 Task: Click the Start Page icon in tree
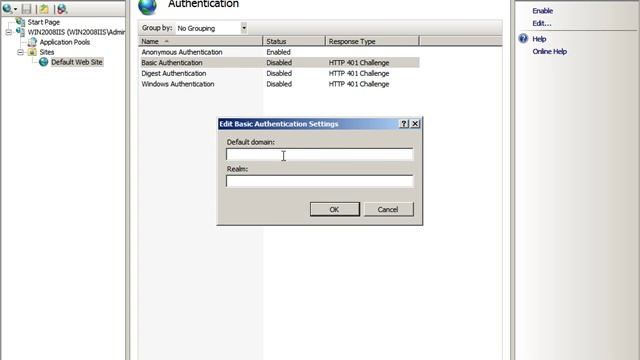point(20,21)
